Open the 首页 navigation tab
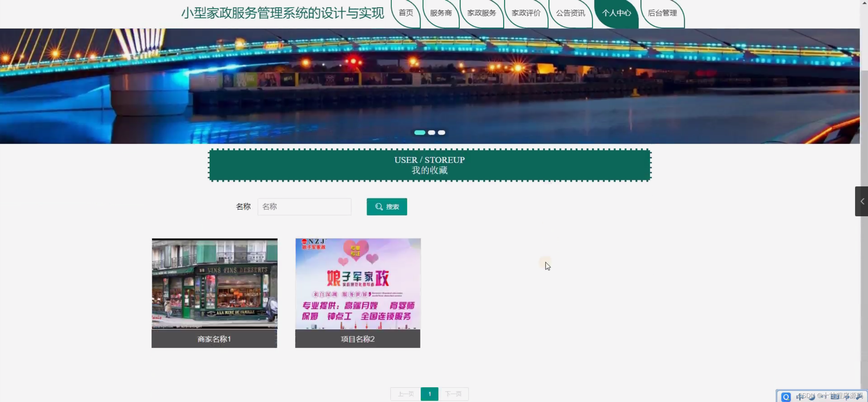The image size is (868, 402). coord(406,13)
